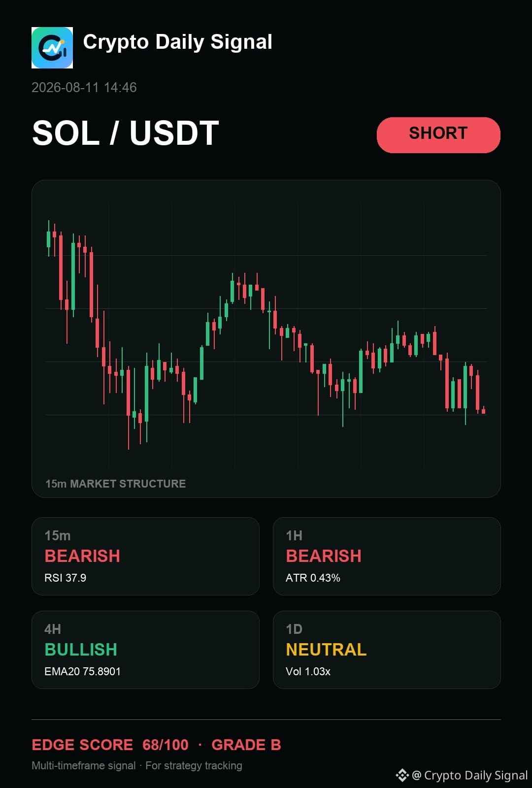Click the 15m MARKET STRUCTURE chart label
This screenshot has width=532, height=788.
(x=116, y=484)
